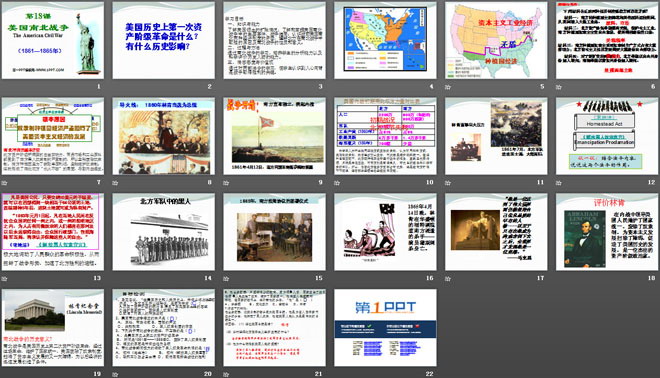This screenshot has width=660, height=378.
Task: Select the Statue of Liberty title slide
Action: pos(53,40)
